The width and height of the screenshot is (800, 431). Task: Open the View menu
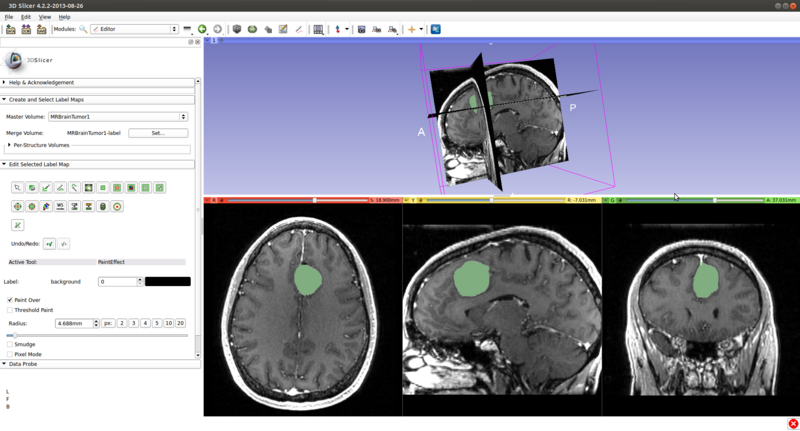click(45, 17)
